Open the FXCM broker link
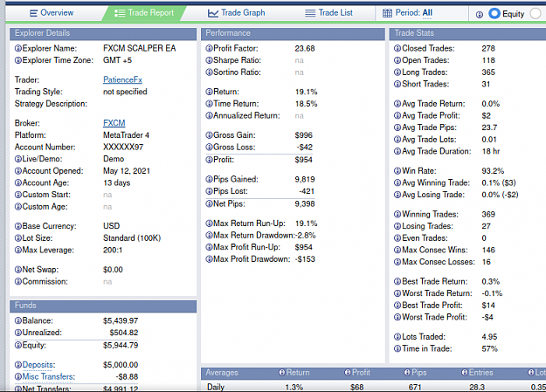 click(114, 123)
